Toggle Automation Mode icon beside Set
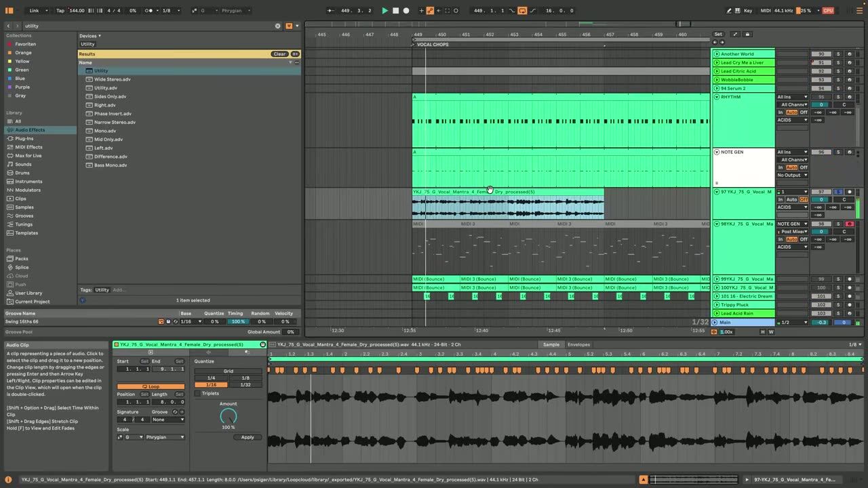 tap(735, 35)
